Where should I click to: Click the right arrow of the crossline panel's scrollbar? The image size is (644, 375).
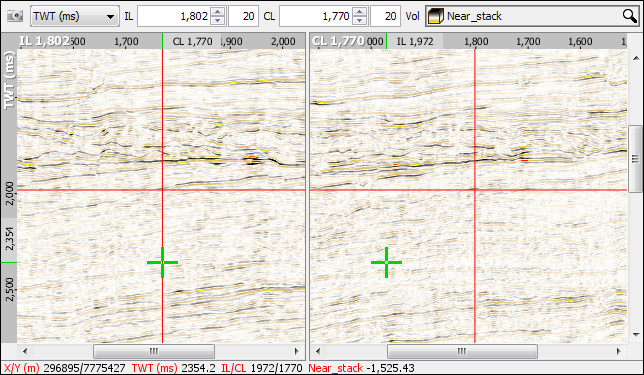click(619, 352)
